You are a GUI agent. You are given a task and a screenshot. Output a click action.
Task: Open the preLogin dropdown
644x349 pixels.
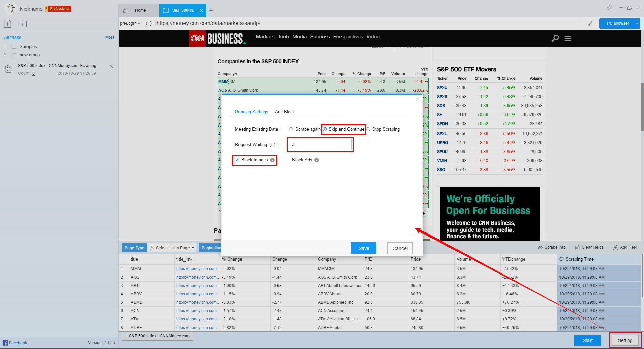130,23
